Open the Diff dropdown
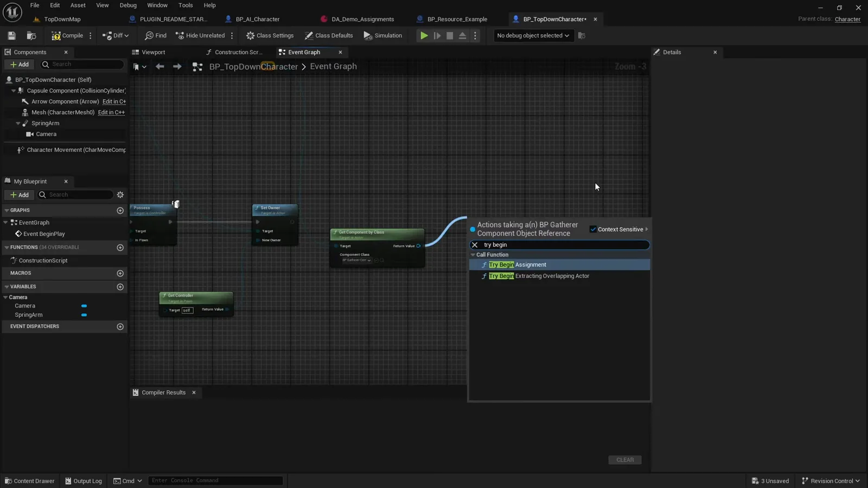Image resolution: width=868 pixels, height=488 pixels. 116,36
